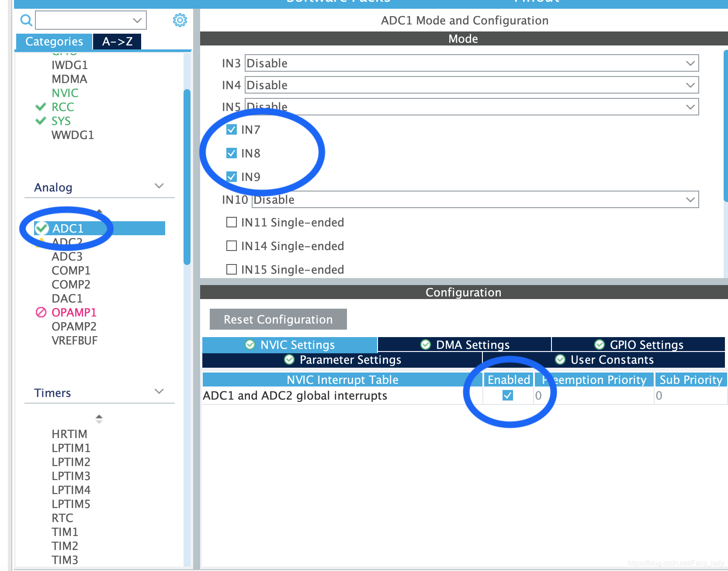
Task: Open the search box dropdown arrow
Action: pyautogui.click(x=137, y=20)
